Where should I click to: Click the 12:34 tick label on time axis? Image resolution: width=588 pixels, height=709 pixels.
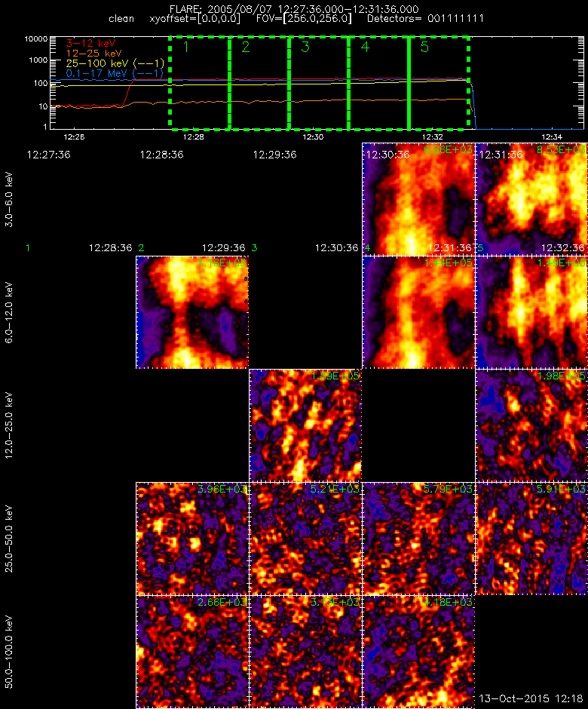[552, 137]
